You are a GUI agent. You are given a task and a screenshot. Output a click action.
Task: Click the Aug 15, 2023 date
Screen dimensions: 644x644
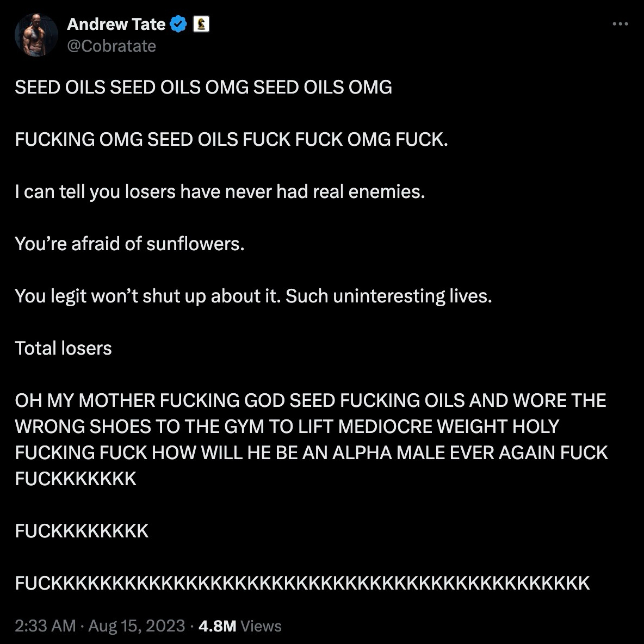coord(137,626)
